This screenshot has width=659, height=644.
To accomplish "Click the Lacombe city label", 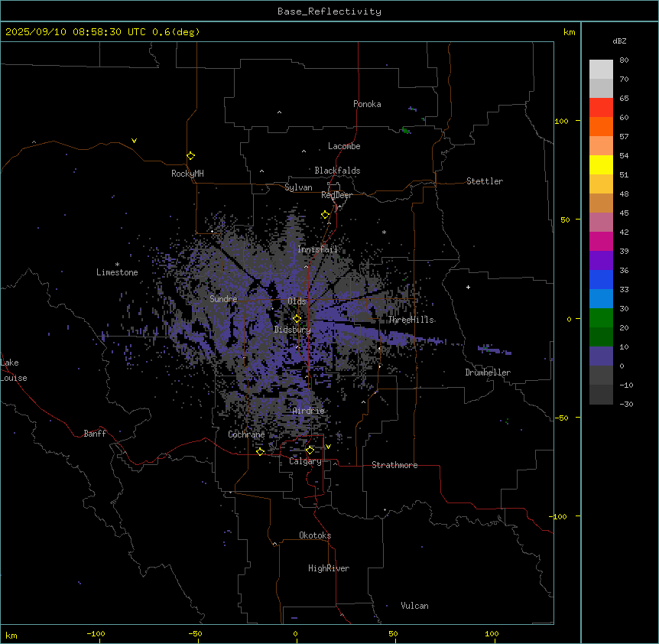I will click(x=344, y=146).
